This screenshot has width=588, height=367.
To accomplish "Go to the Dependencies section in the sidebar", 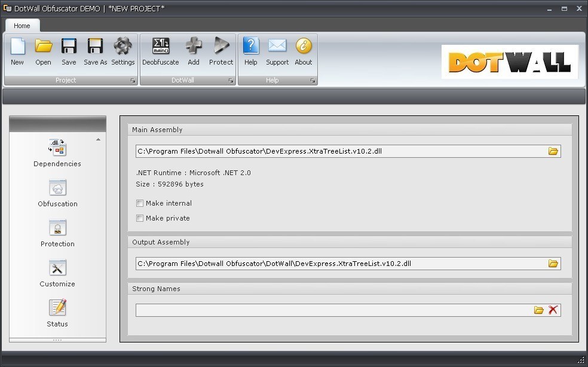I will pos(57,153).
